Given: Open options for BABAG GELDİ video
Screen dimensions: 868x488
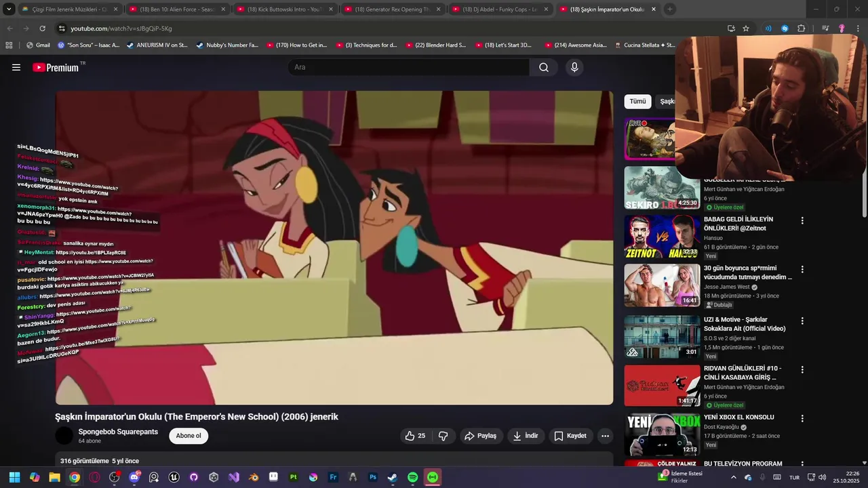Looking at the screenshot, I should [x=802, y=221].
